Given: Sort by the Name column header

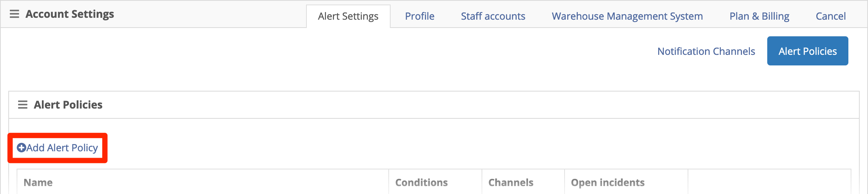Looking at the screenshot, I should pyautogui.click(x=38, y=182).
